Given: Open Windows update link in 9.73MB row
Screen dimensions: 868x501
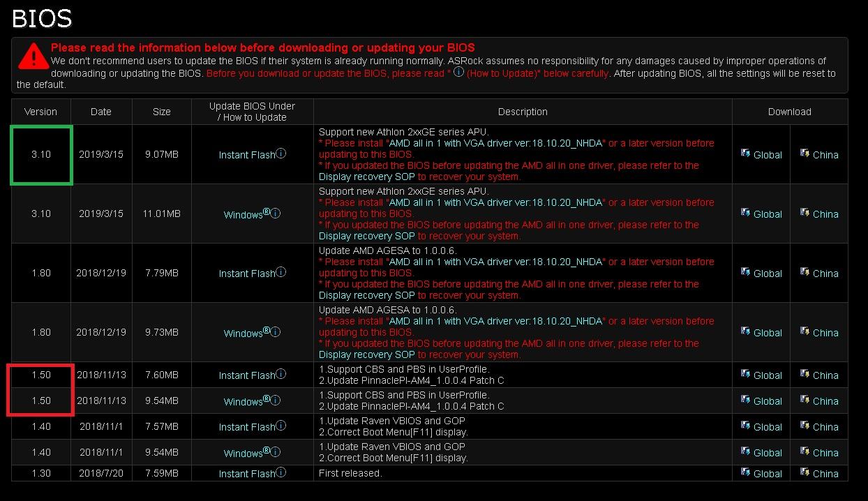Looking at the screenshot, I should 243,333.
